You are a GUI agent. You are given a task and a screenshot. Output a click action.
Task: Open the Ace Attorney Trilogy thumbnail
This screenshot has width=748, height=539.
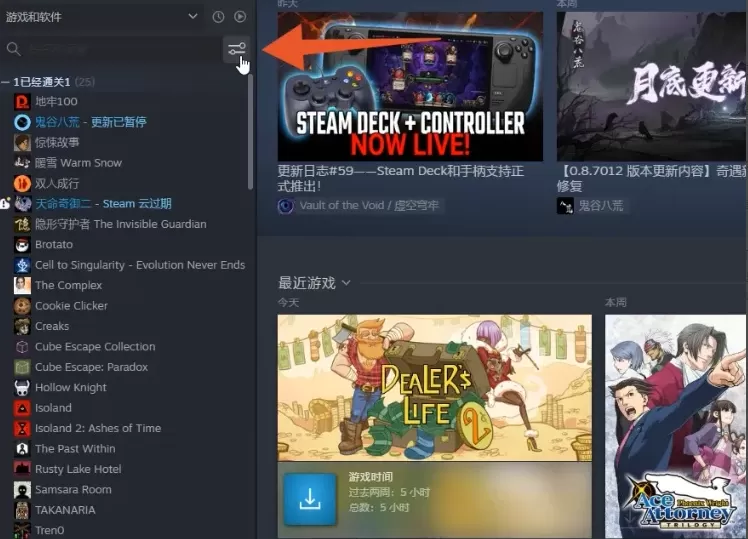click(675, 426)
